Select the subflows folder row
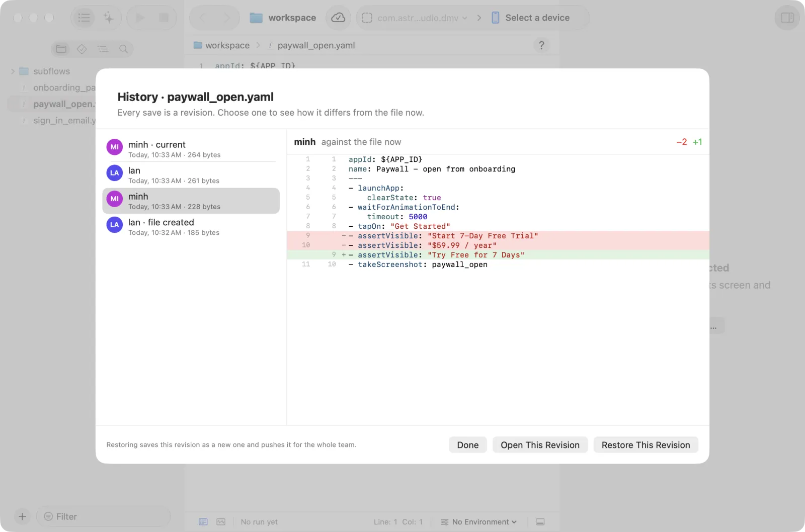Image resolution: width=805 pixels, height=532 pixels. [x=51, y=71]
